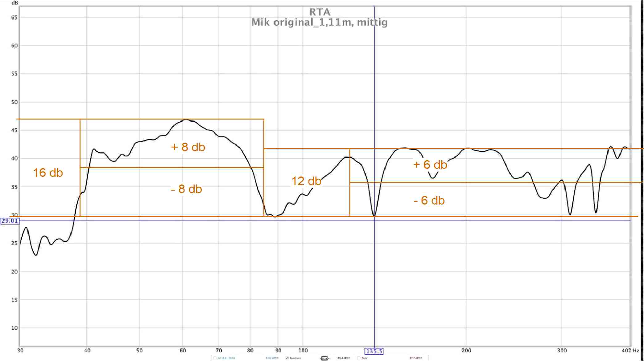
Task: Click the '12 db' orange annotation label
Action: click(x=306, y=181)
